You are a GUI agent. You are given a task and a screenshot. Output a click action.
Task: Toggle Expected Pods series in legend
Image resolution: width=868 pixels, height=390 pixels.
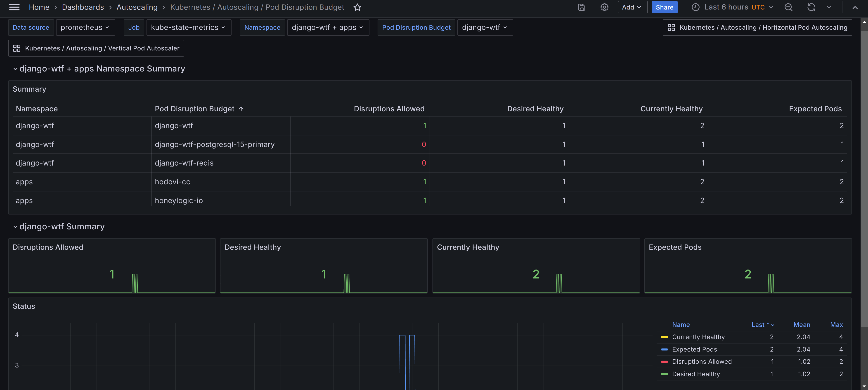click(694, 349)
